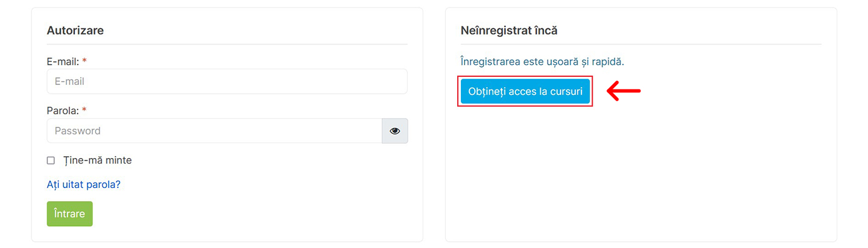Image resolution: width=868 pixels, height=248 pixels.
Task: Click the Înregistrarea este ușoară și rapidă text
Action: coord(543,62)
